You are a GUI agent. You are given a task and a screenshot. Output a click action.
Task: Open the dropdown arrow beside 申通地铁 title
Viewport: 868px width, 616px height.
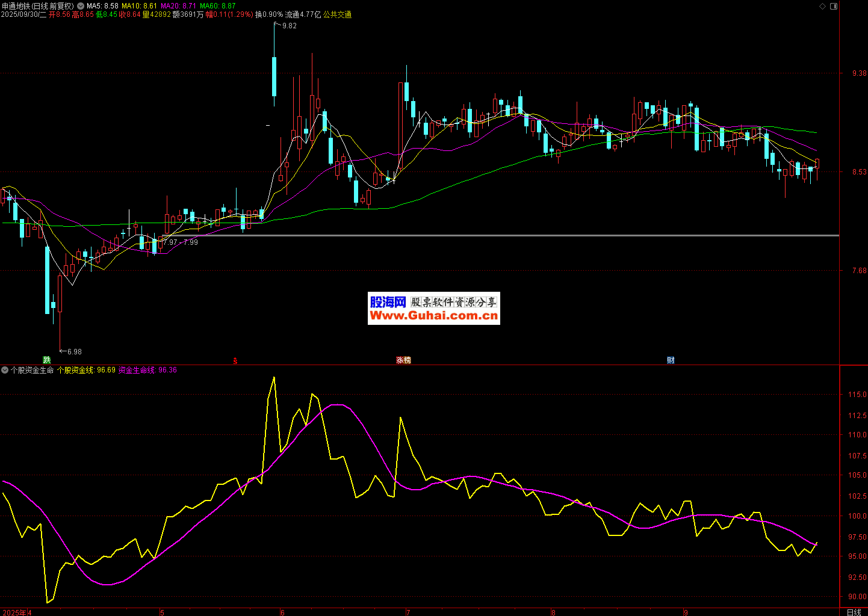click(x=81, y=6)
